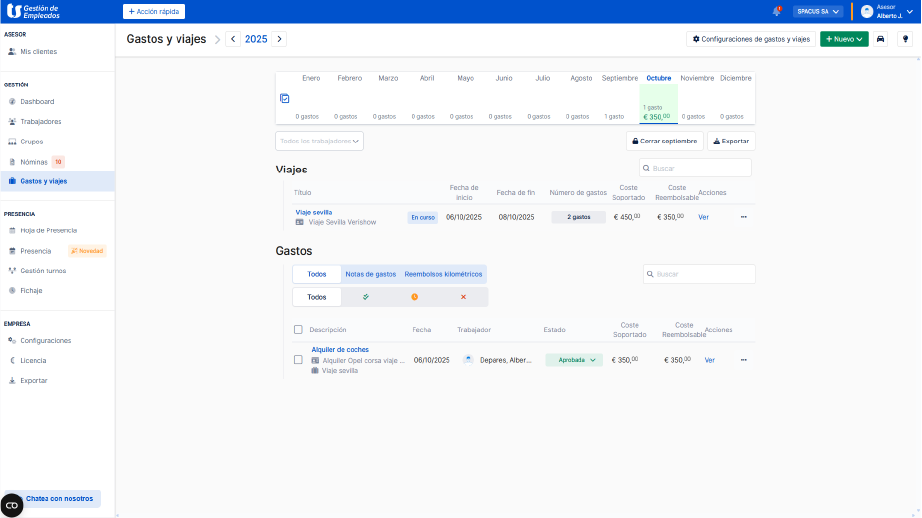
Task: Check the Alquiler de coches row checkbox
Action: click(x=298, y=360)
